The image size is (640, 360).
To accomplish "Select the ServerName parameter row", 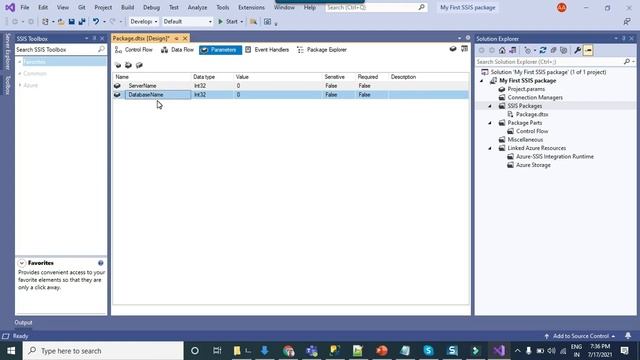I will pos(291,86).
